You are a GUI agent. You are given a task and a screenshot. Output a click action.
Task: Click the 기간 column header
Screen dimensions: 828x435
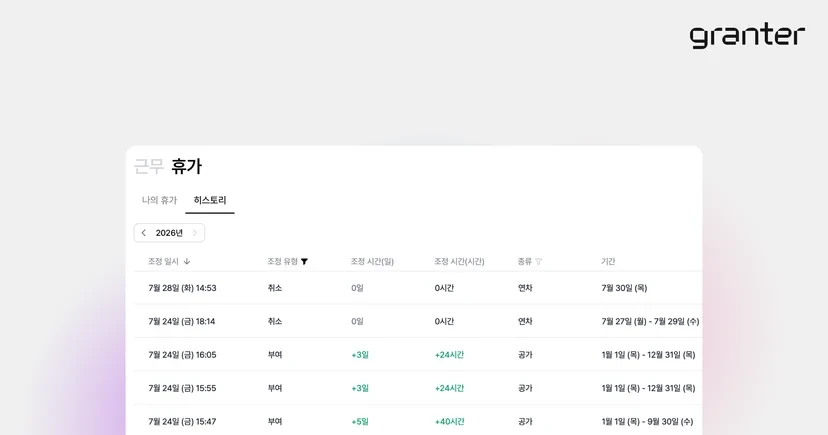tap(608, 261)
